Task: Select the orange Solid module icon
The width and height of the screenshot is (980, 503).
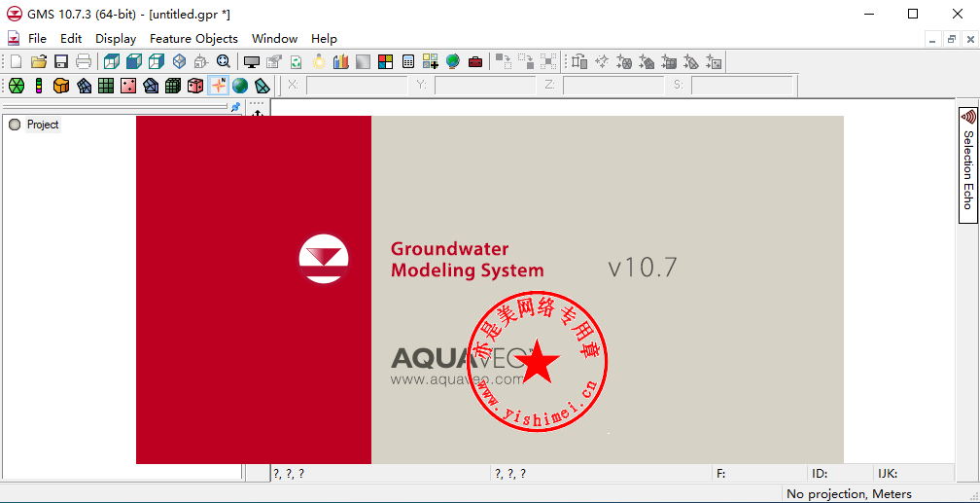Action: pyautogui.click(x=61, y=85)
